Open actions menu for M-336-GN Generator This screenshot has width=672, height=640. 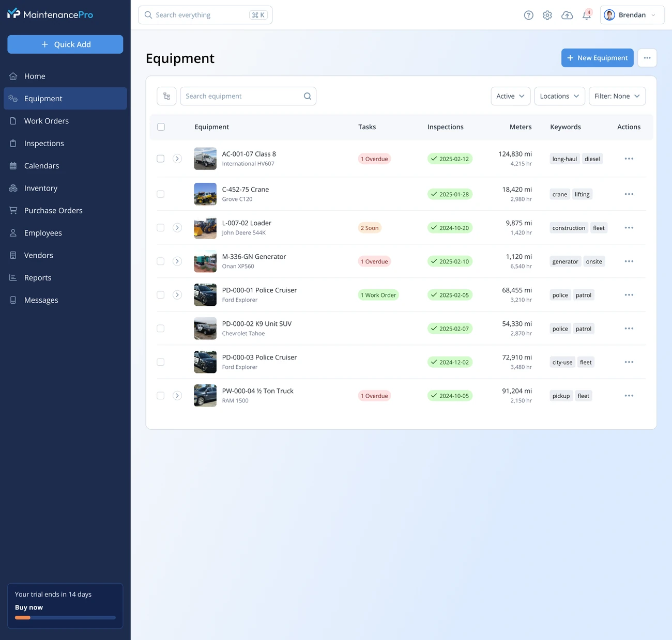[629, 261]
